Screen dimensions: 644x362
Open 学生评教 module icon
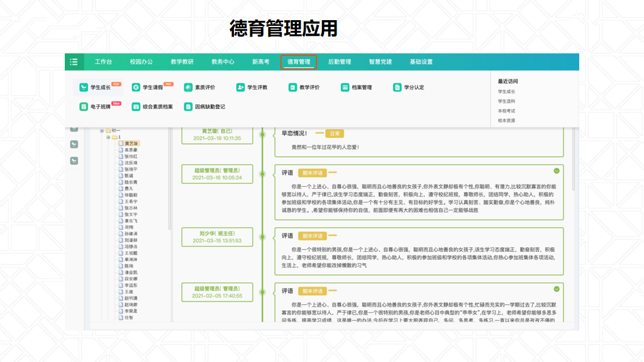240,88
